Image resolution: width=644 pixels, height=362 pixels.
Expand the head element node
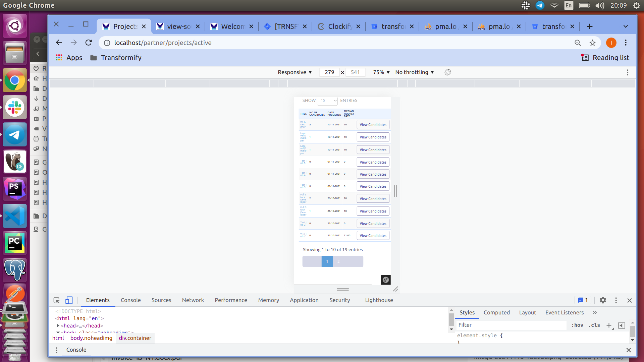click(x=58, y=326)
